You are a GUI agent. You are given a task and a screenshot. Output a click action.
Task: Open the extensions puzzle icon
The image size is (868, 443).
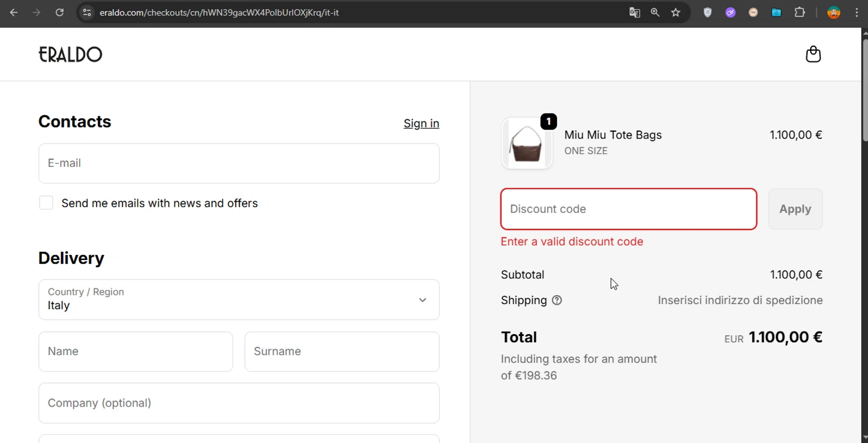(x=800, y=12)
